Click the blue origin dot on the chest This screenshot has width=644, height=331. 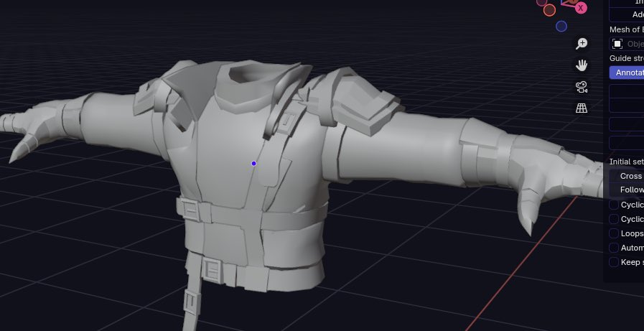tap(254, 164)
